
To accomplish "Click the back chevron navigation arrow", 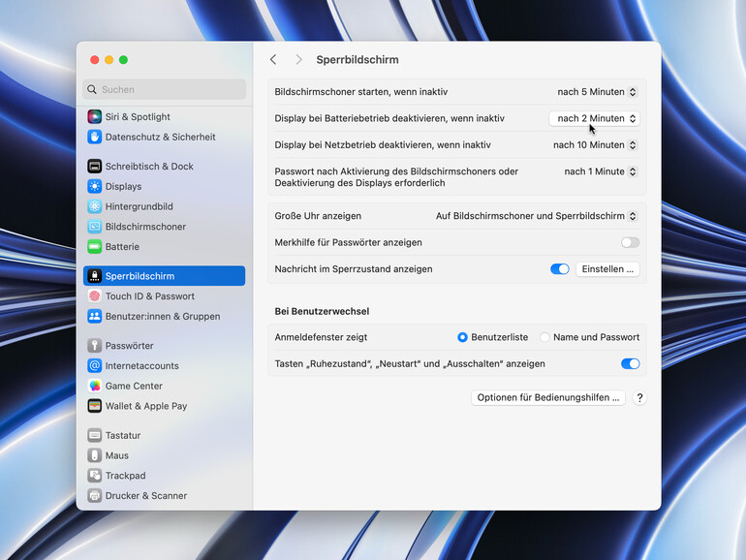I will (273, 60).
